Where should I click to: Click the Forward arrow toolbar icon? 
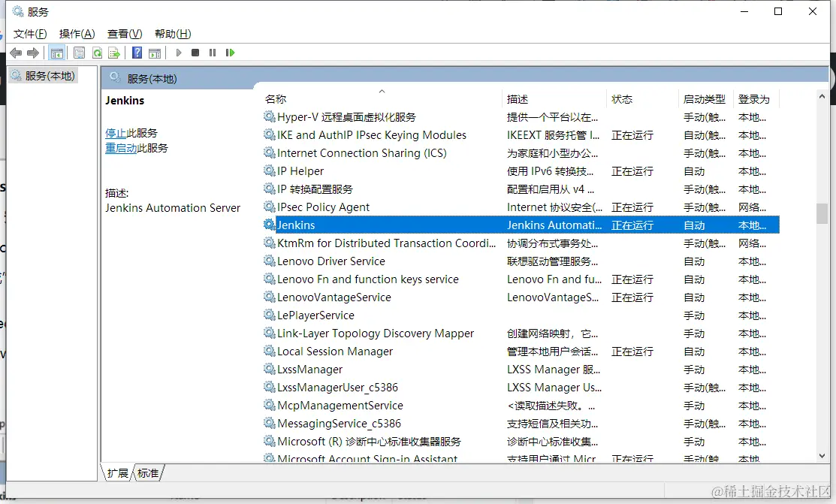33,53
